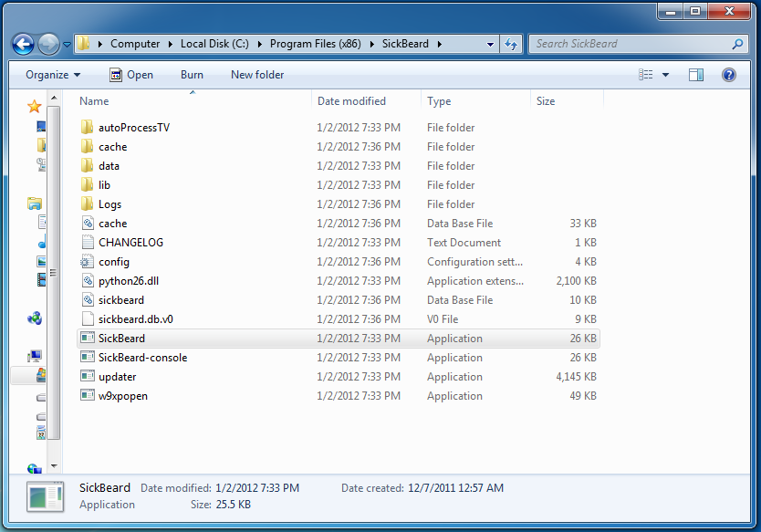The width and height of the screenshot is (761, 532).
Task: Select the w9xpopen application icon
Action: pos(88,395)
